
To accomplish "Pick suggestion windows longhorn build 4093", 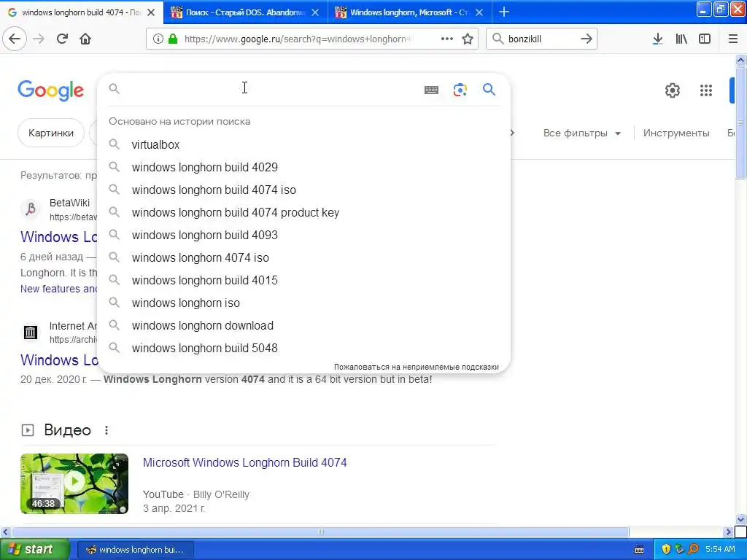I will (x=303, y=235).
